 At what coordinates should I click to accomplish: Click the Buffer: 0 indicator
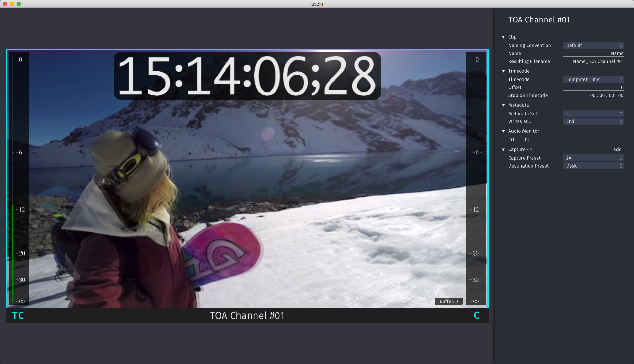(x=449, y=301)
